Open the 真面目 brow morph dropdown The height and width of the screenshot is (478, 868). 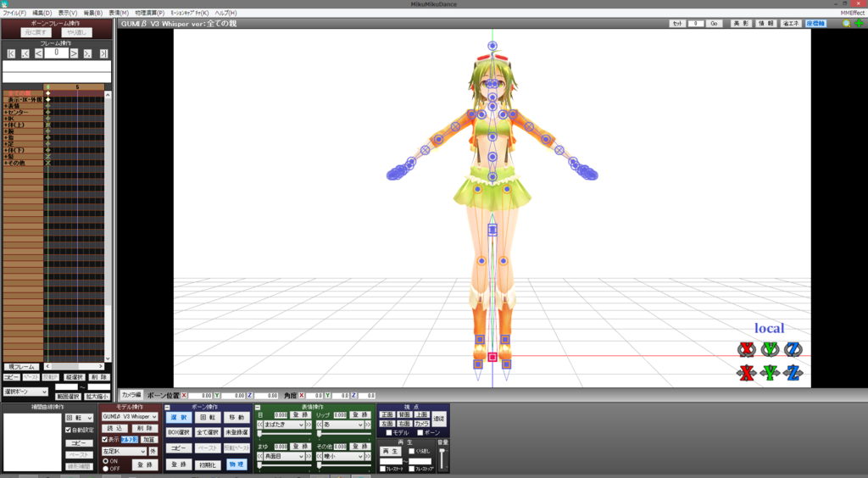point(284,457)
